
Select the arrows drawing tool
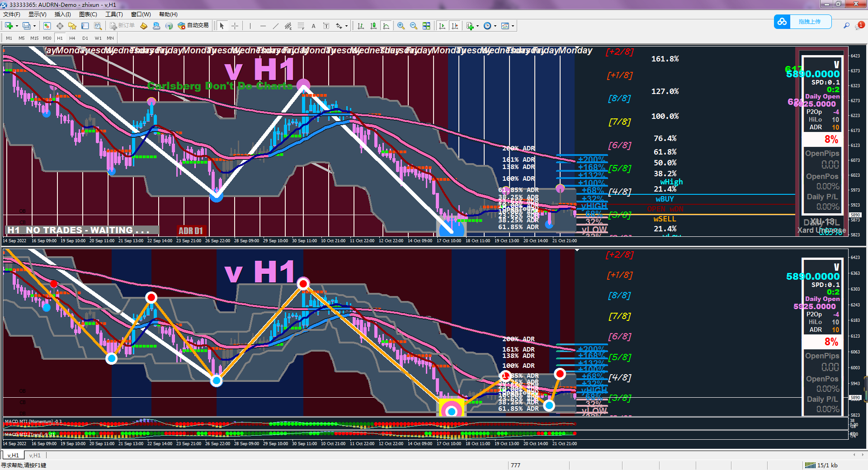pyautogui.click(x=339, y=26)
